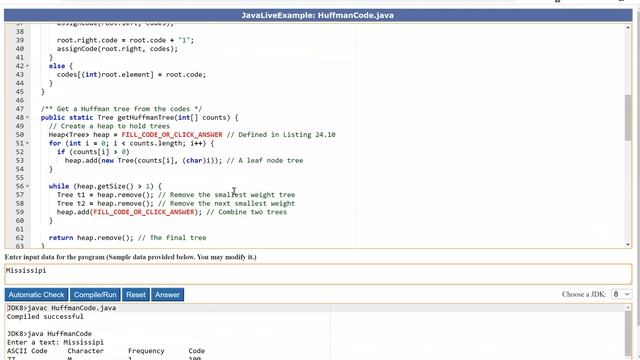
Task: Click 'Enter a text: Mississipi' console line
Action: point(55,342)
